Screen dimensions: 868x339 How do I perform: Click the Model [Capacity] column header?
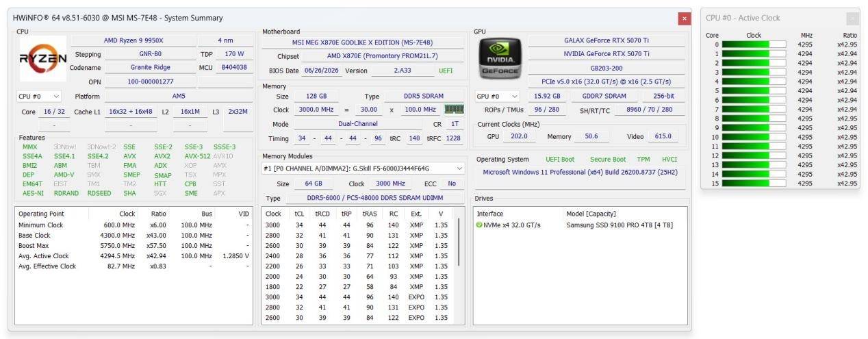click(x=591, y=214)
